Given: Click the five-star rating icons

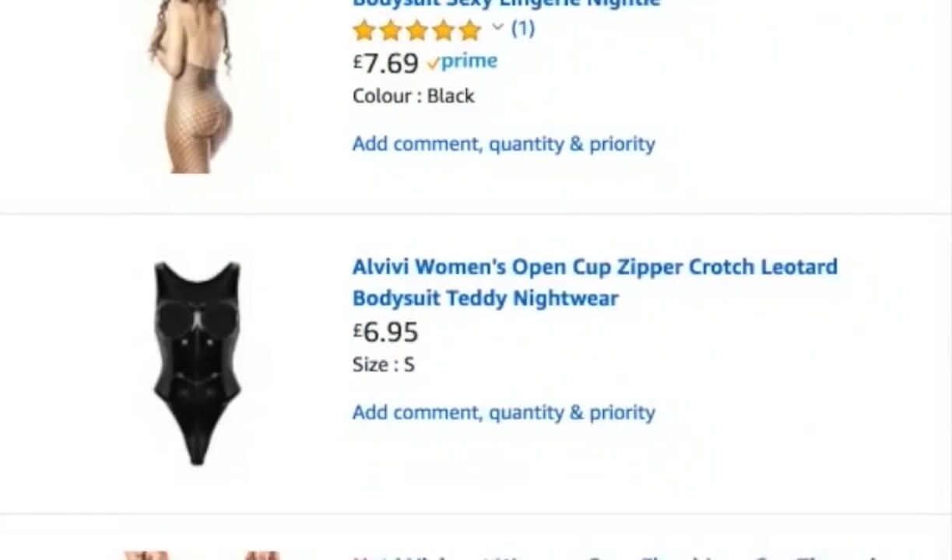Looking at the screenshot, I should [x=416, y=30].
